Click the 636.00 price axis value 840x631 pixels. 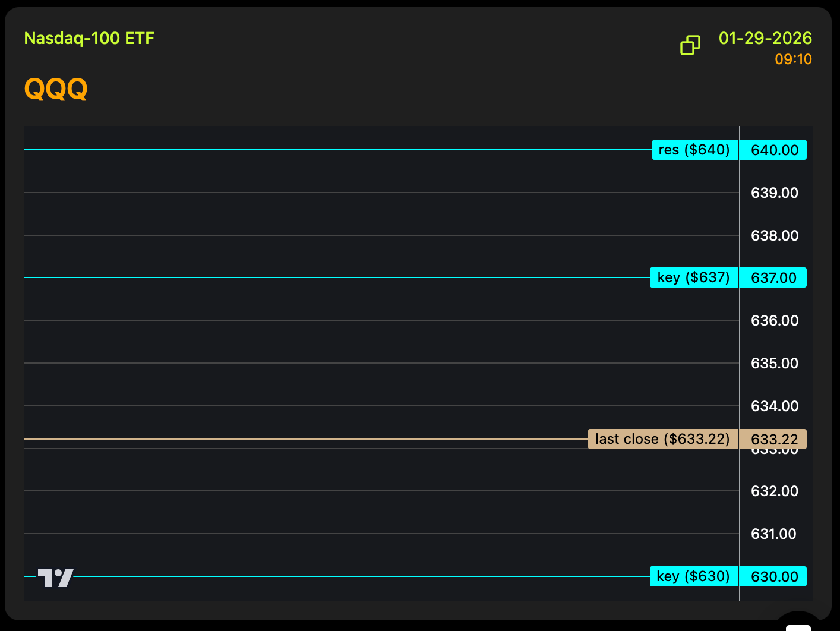tap(774, 320)
